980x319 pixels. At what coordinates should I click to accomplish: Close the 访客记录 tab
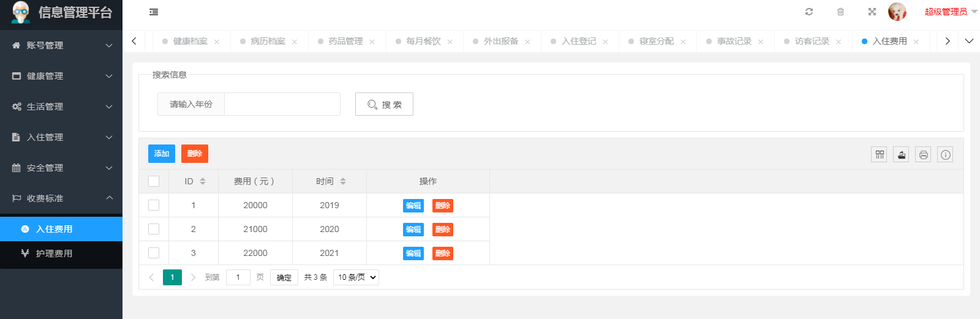839,42
